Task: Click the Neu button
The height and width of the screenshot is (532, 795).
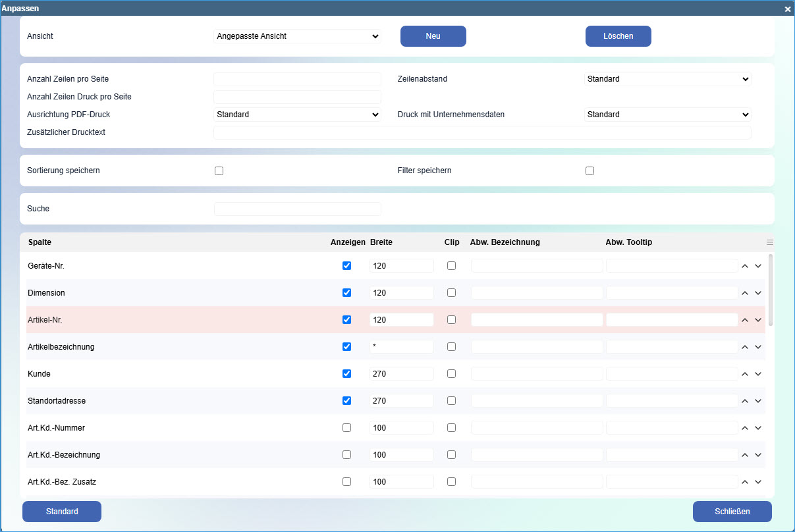Action: click(433, 36)
